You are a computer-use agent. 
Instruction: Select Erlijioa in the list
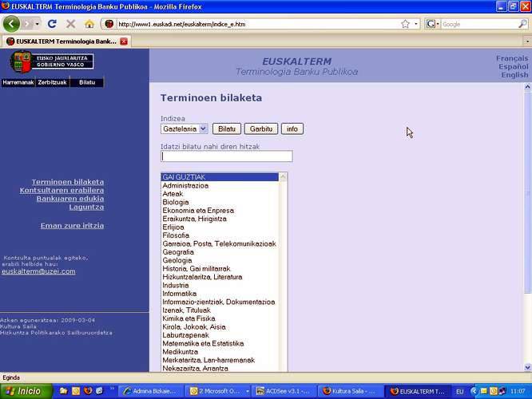click(220, 227)
